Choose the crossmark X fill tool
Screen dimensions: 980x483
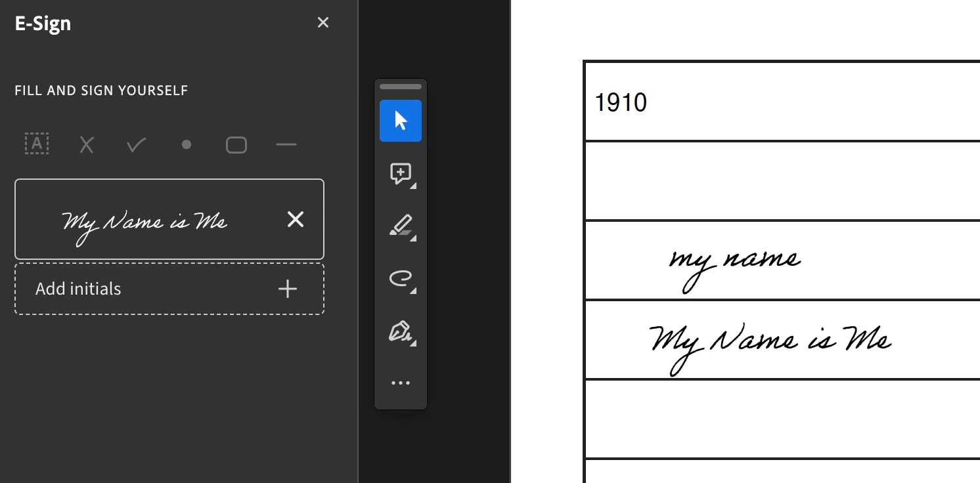point(87,144)
